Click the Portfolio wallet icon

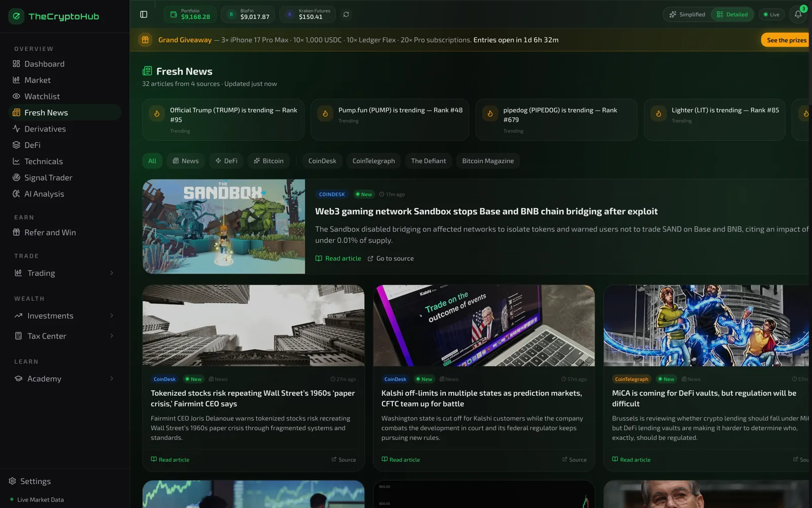coord(174,14)
